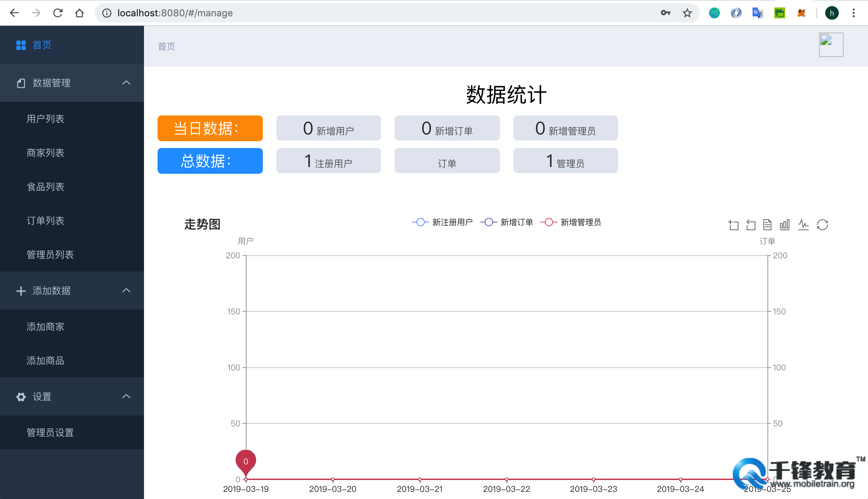Screen dimensions: 868x499
Task: Open the chart data view icon
Action: (x=767, y=225)
